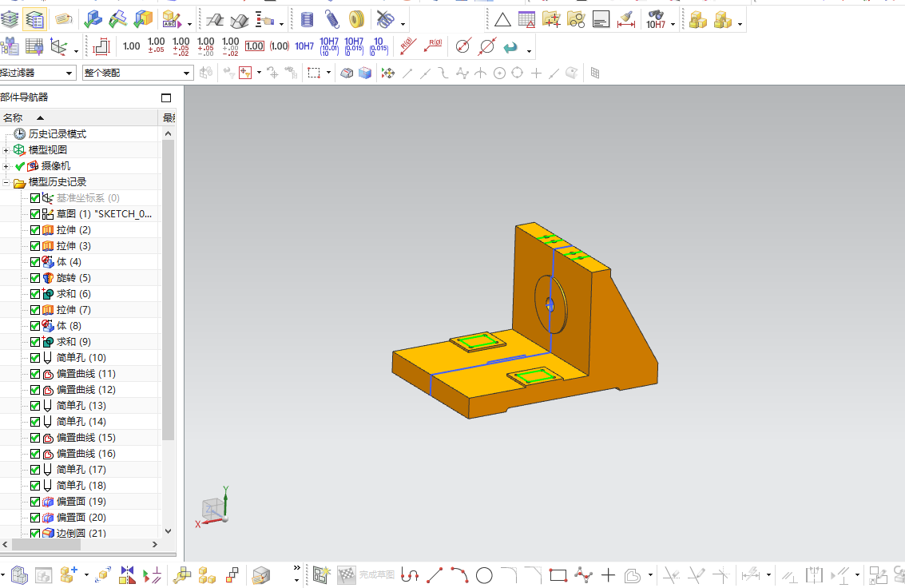Click the coil spring tool icon
905x588 pixels.
(332, 20)
